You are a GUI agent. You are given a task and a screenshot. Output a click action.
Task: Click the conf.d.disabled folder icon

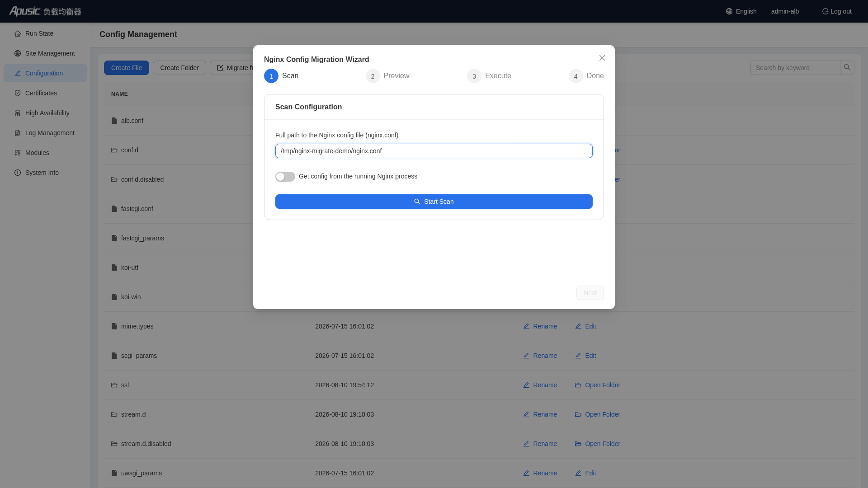coord(114,179)
